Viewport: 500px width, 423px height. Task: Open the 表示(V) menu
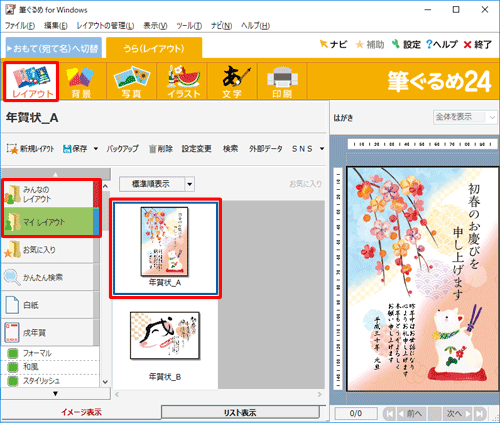[155, 26]
